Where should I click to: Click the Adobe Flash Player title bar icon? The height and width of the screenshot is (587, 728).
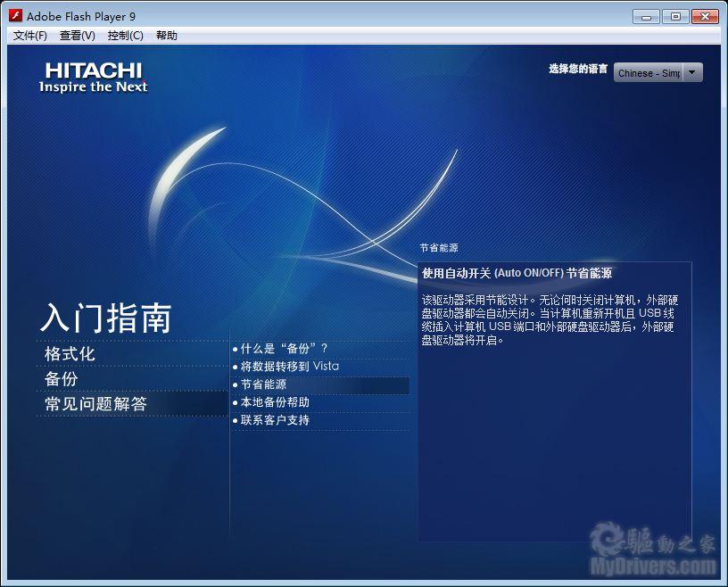pos(15,16)
